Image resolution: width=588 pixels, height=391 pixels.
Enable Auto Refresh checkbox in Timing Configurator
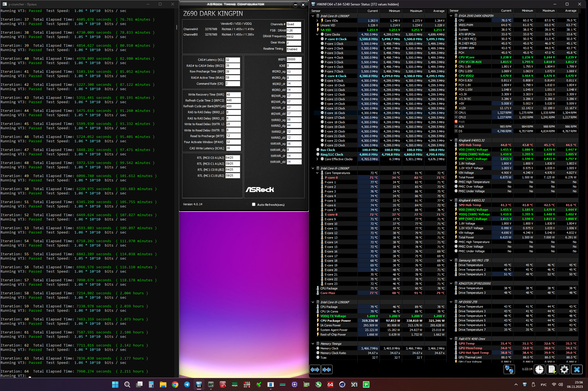click(x=254, y=204)
